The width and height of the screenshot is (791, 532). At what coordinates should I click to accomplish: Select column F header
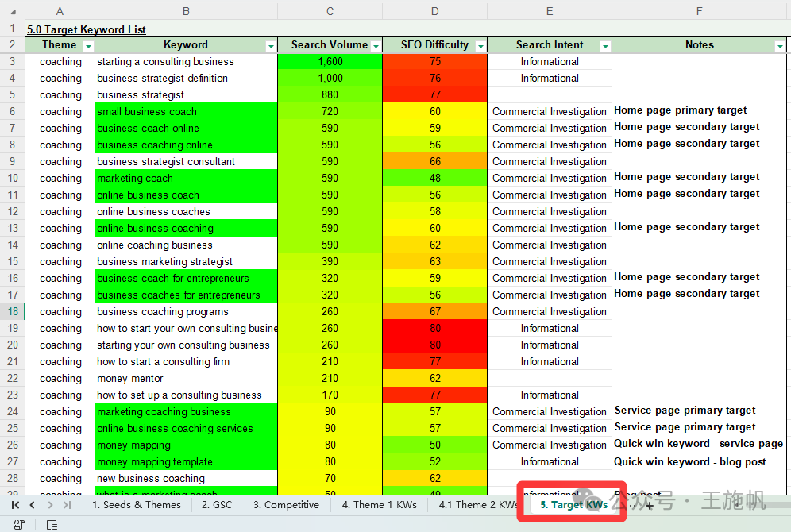(699, 11)
